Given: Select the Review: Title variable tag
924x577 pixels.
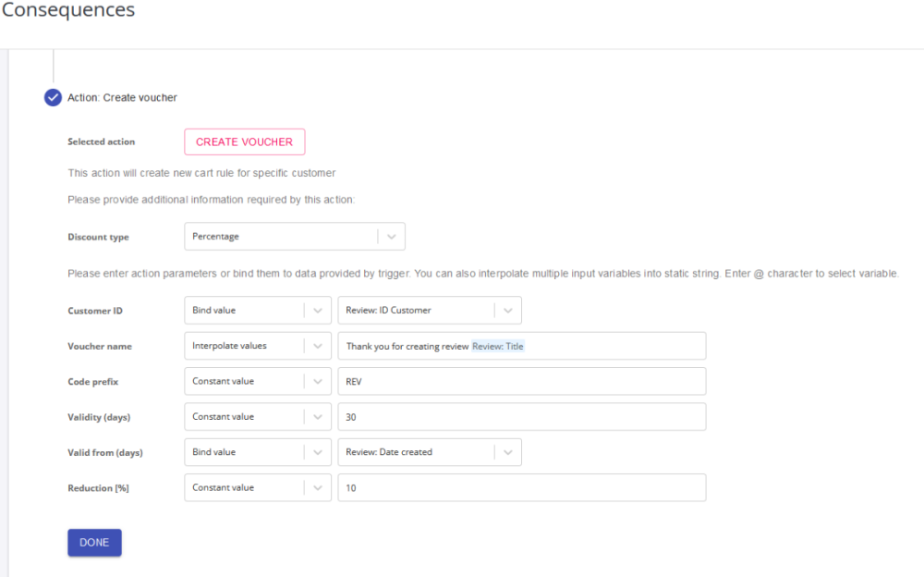Looking at the screenshot, I should coord(498,346).
